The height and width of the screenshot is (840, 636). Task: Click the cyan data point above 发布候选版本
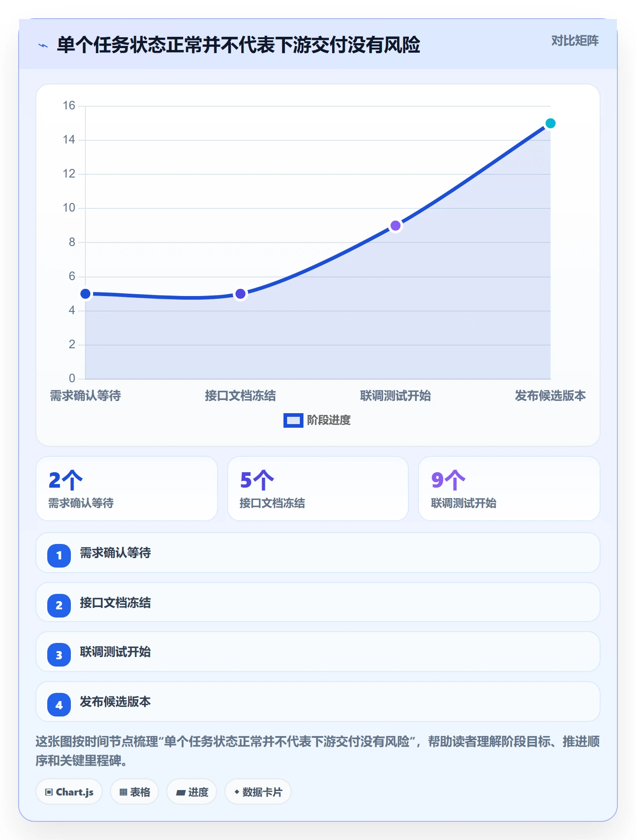[x=551, y=124]
